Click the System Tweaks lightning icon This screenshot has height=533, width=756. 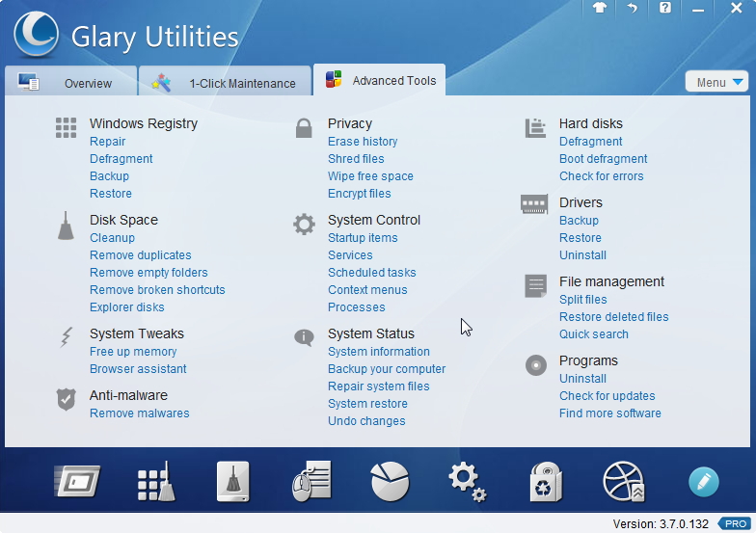click(x=66, y=337)
